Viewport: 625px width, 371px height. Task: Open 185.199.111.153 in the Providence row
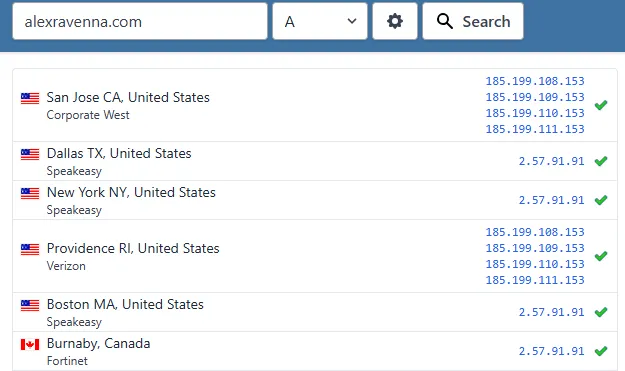(535, 280)
